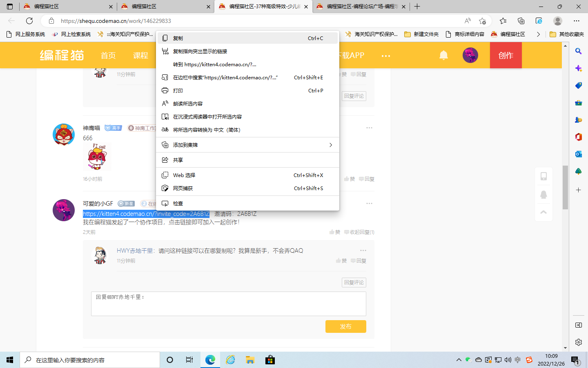588x368 pixels.
Task: Open 首页 in the site navigation
Action: click(108, 55)
